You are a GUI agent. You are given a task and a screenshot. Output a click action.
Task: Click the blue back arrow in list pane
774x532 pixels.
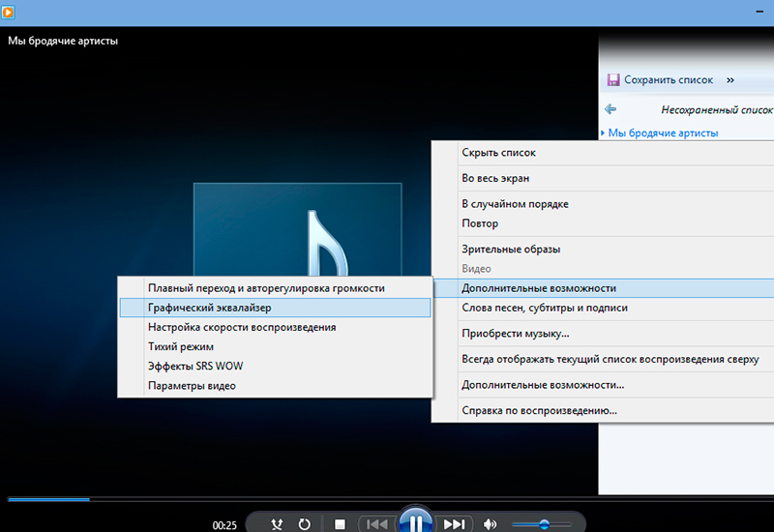point(610,109)
